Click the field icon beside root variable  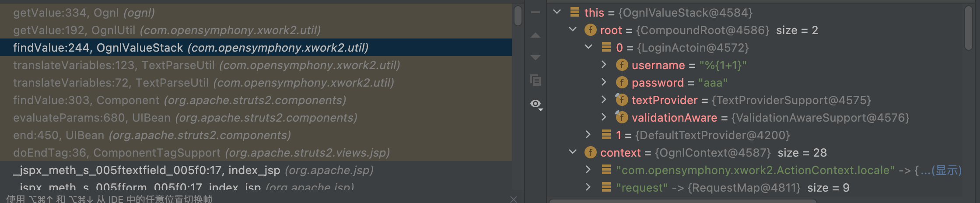[x=590, y=30]
